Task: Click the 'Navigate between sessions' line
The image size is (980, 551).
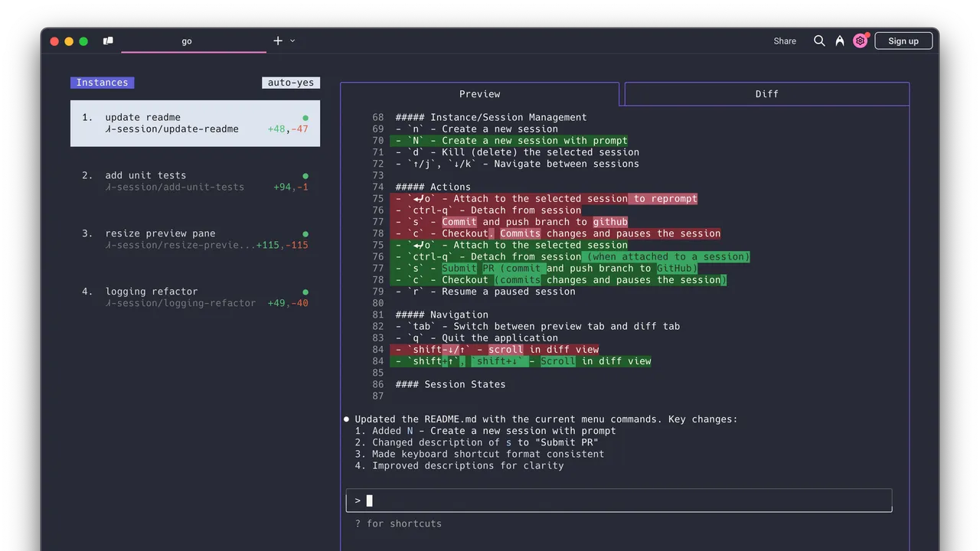Action: coord(517,164)
